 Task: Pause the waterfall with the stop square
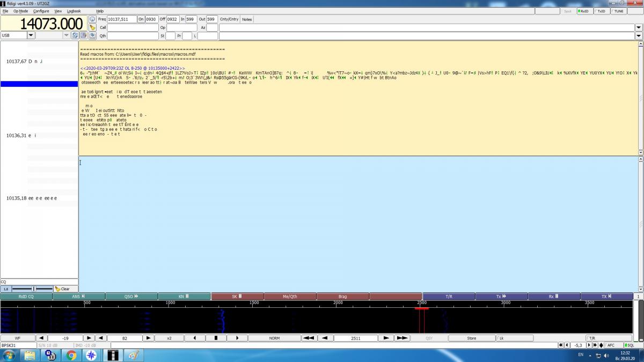[216, 338]
